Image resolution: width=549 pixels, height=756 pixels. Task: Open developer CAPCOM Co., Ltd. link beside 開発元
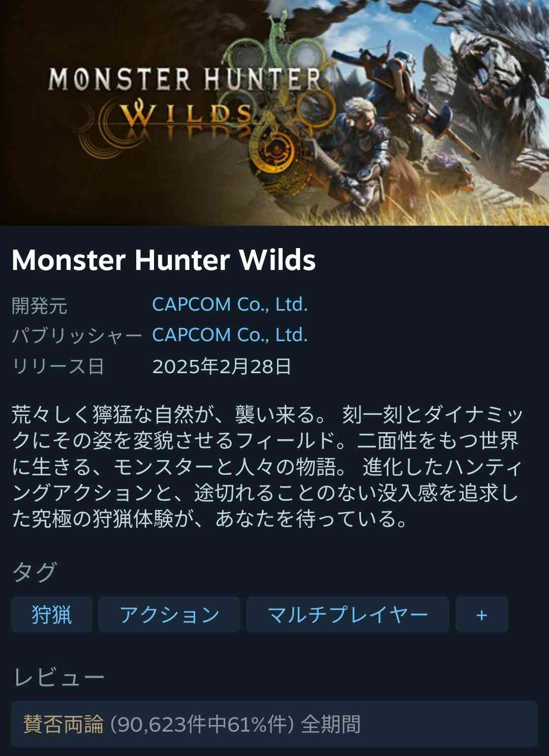pos(230,305)
